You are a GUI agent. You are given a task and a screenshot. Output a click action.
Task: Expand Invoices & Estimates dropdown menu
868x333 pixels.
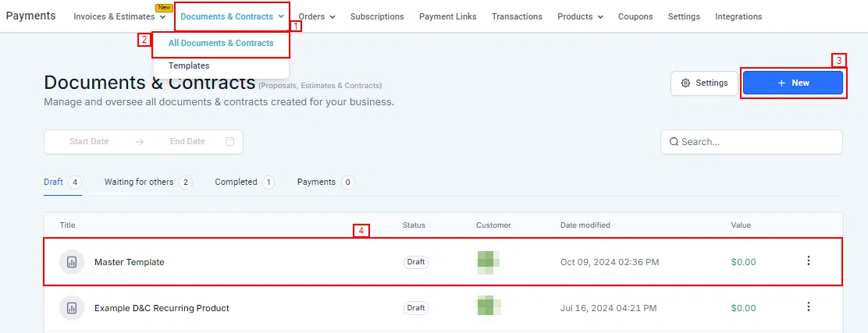pyautogui.click(x=162, y=17)
